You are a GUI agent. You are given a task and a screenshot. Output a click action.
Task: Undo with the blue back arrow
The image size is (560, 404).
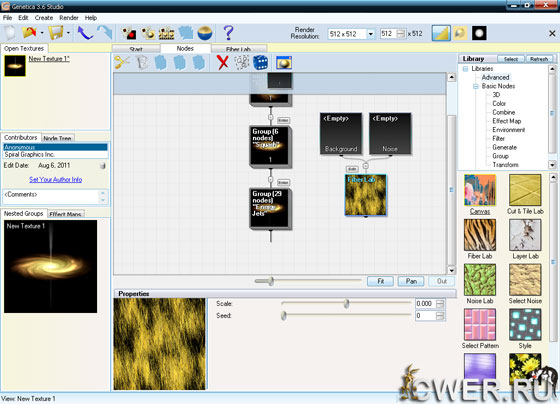click(85, 33)
